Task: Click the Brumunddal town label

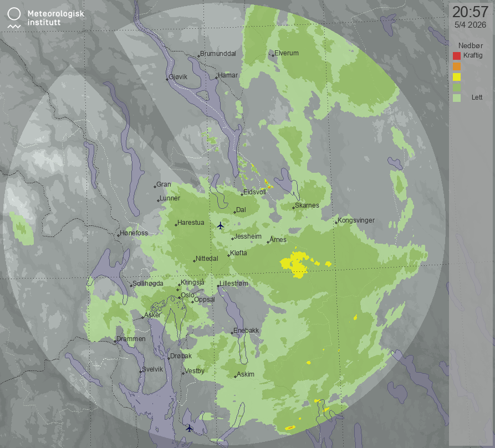Action: 218,54
